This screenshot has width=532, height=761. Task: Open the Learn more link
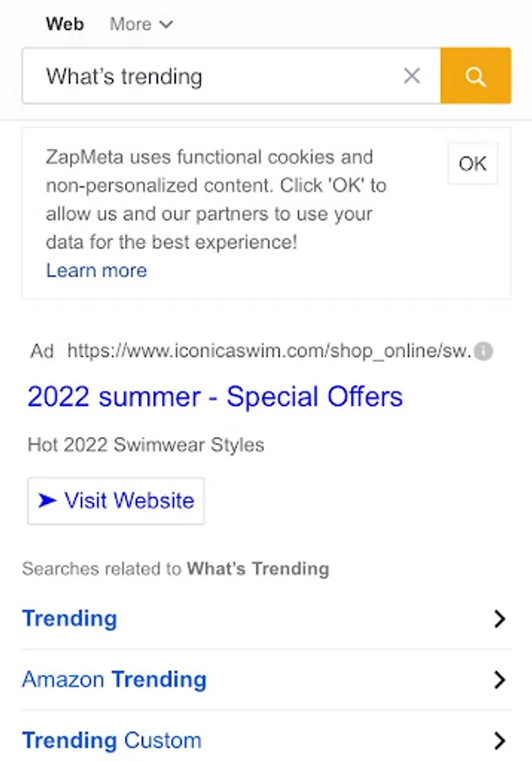pos(96,271)
